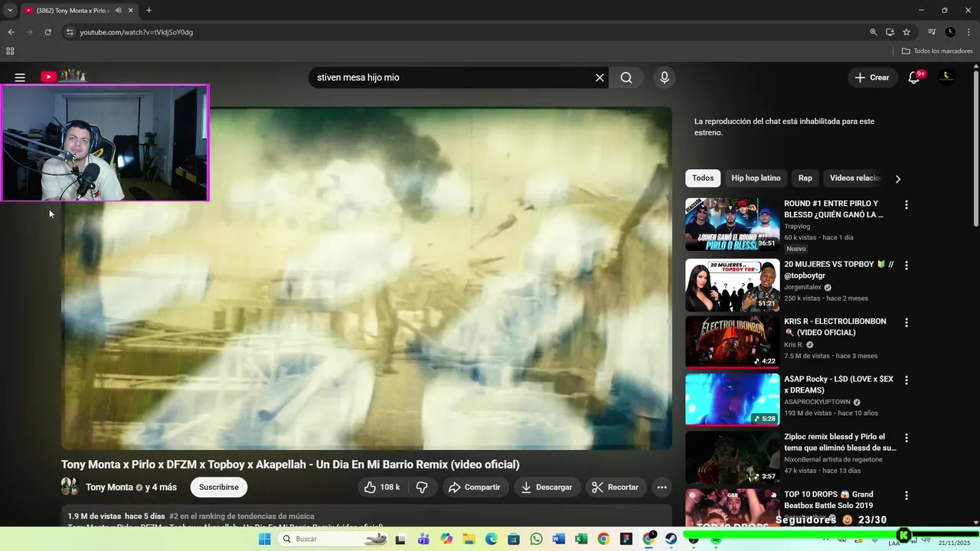Open Tony Monta channel avatar

(70, 487)
